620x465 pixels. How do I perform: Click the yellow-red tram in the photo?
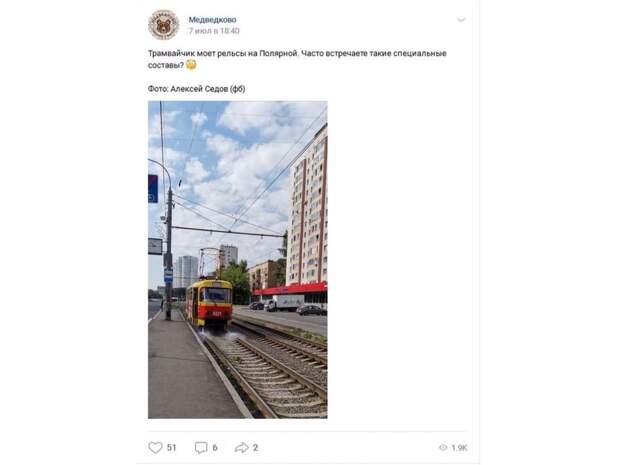point(209,304)
